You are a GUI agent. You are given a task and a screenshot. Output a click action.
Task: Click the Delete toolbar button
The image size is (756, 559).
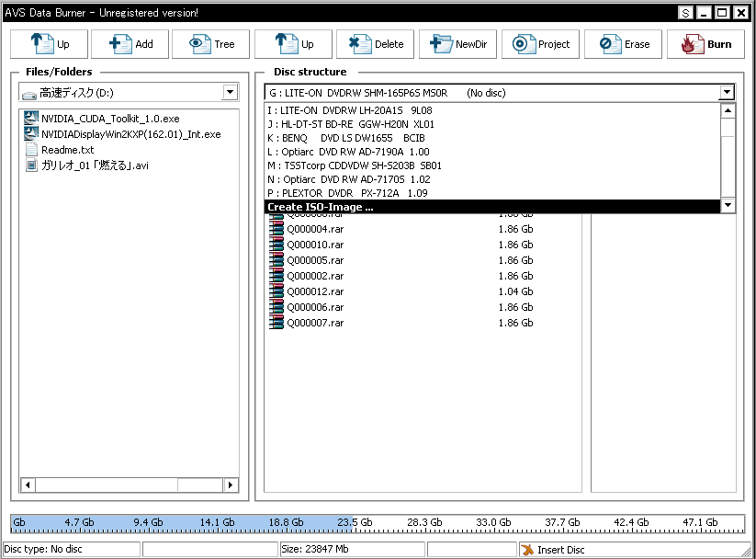tap(375, 44)
